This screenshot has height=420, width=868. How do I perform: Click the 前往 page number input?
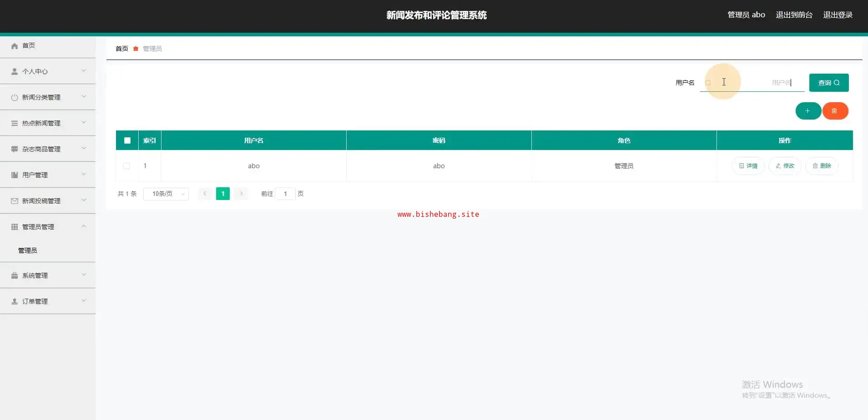tap(285, 194)
